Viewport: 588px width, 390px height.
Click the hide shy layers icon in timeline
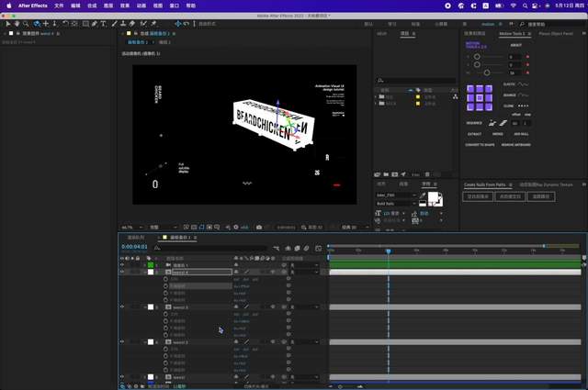tap(288, 248)
